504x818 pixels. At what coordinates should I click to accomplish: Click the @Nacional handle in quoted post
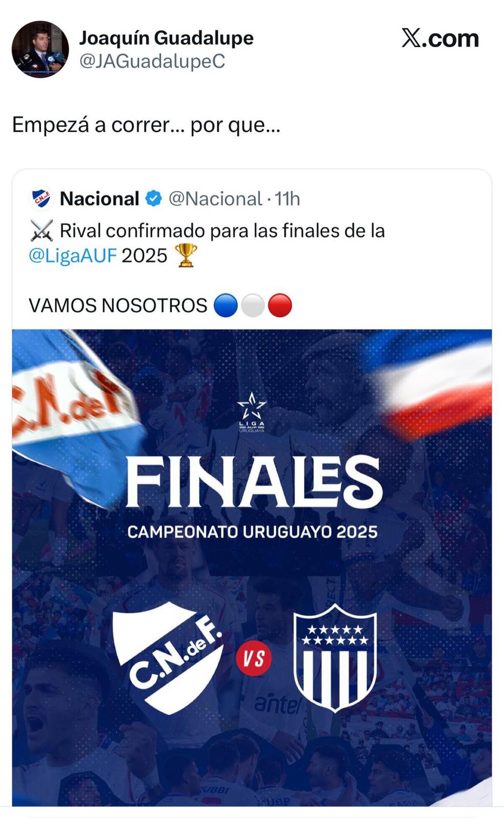(x=215, y=199)
